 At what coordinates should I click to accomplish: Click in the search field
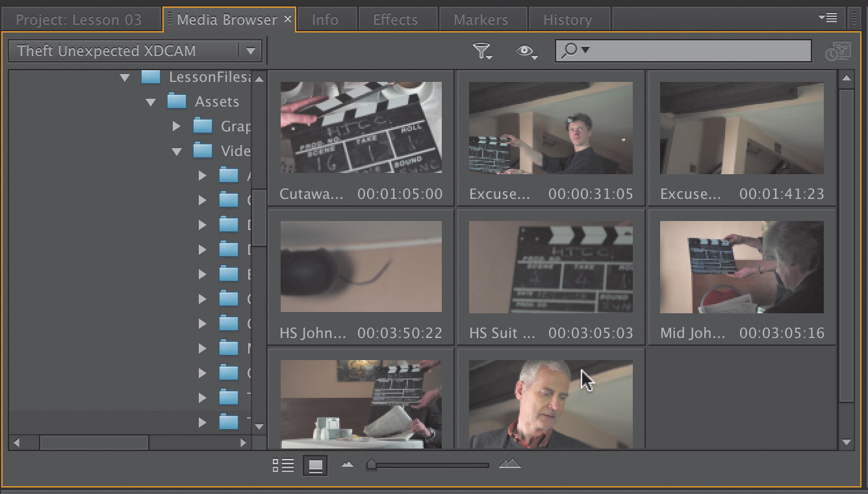[683, 51]
